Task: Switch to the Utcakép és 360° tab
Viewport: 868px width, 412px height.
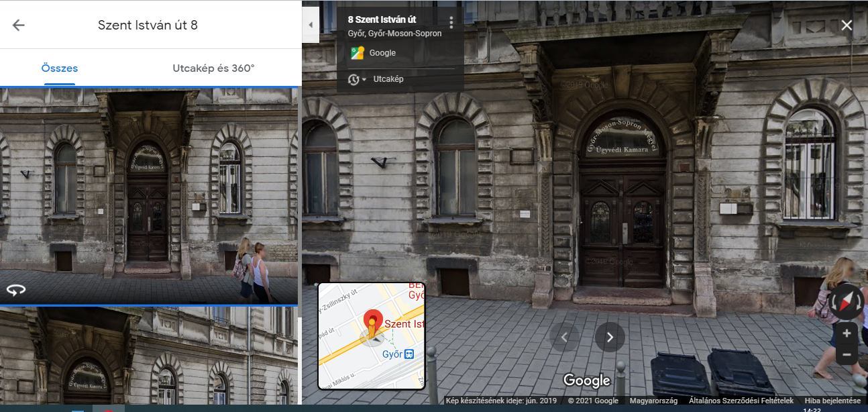Action: 213,68
